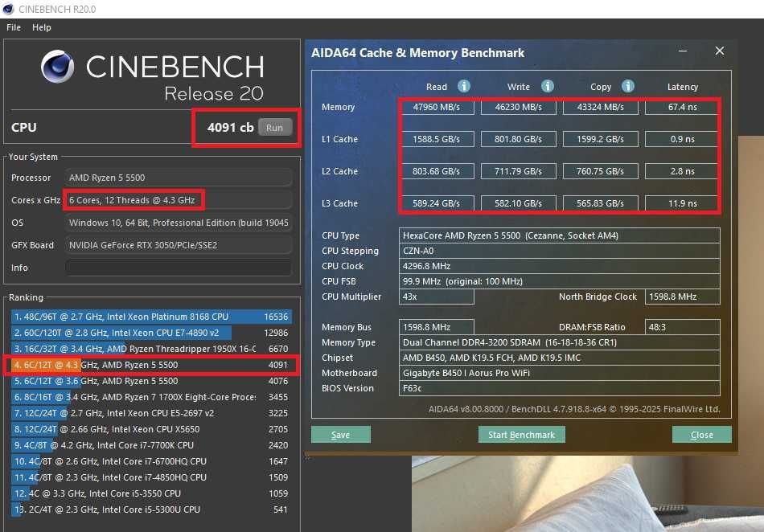This screenshot has height=532, width=764.
Task: Click the Start Benchmark button
Action: pos(521,435)
